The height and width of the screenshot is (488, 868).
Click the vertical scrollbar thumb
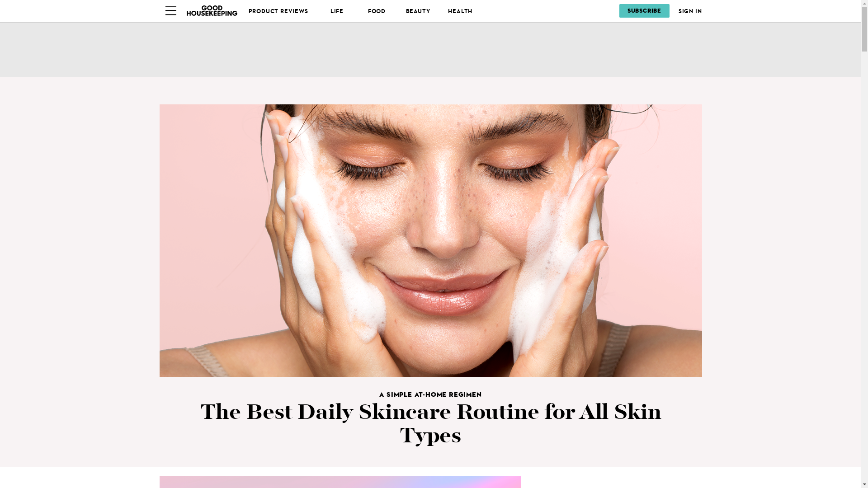(x=864, y=29)
